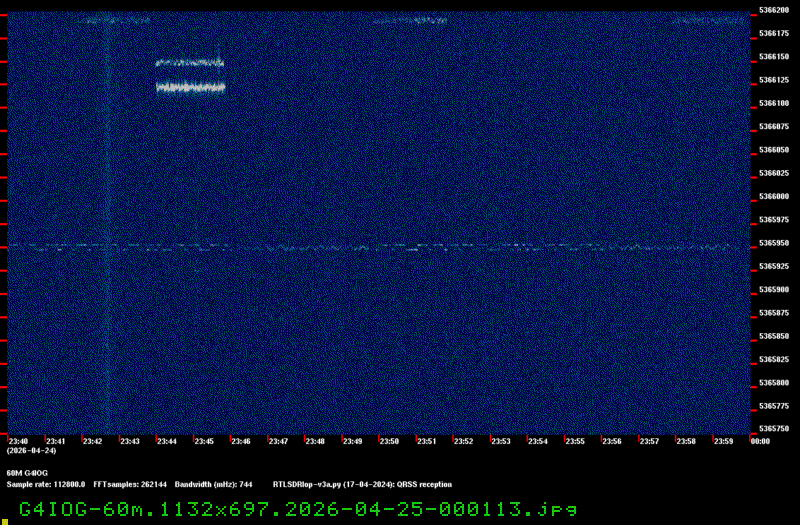
Task: Click the FFTsamples 262144 text
Action: tap(132, 484)
